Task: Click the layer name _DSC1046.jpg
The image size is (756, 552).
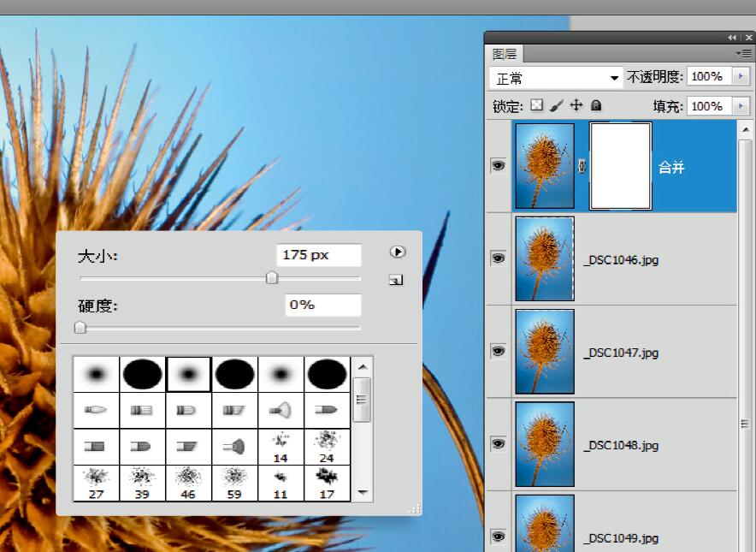Action: click(621, 259)
